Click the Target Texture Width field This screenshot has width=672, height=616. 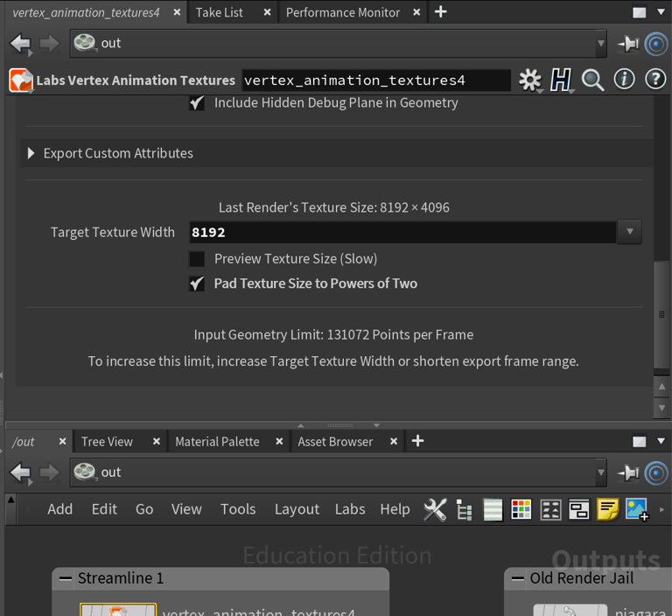pos(402,232)
